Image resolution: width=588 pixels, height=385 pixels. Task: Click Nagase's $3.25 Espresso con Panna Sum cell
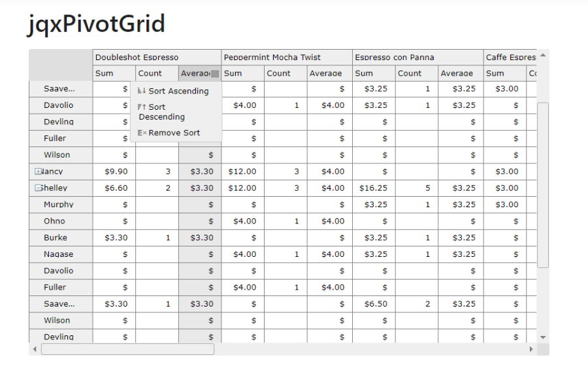pyautogui.click(x=374, y=254)
